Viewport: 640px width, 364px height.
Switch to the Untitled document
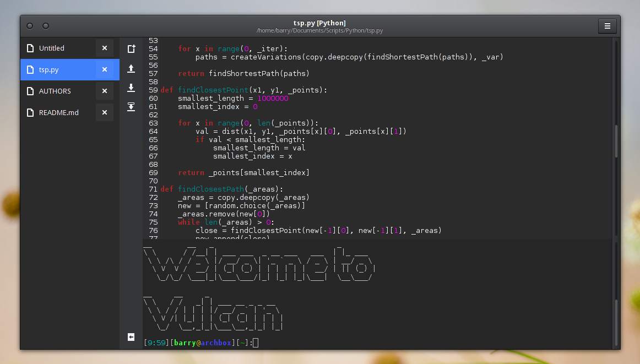[70, 48]
